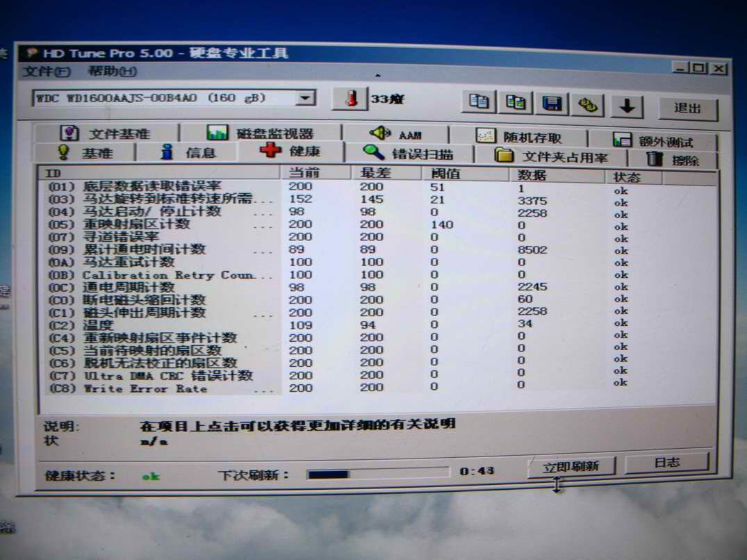This screenshot has height=560, width=747.
Task: Open the 帮助 menu
Action: coord(113,72)
